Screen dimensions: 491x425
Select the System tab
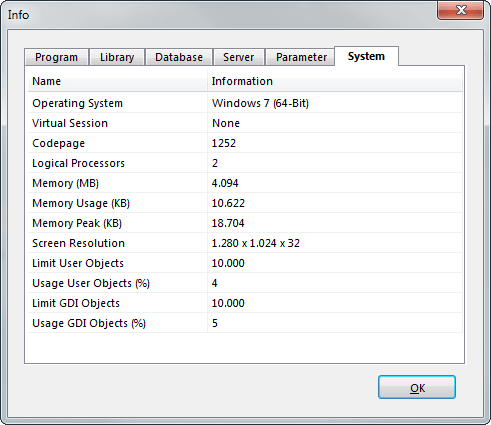pyautogui.click(x=366, y=56)
